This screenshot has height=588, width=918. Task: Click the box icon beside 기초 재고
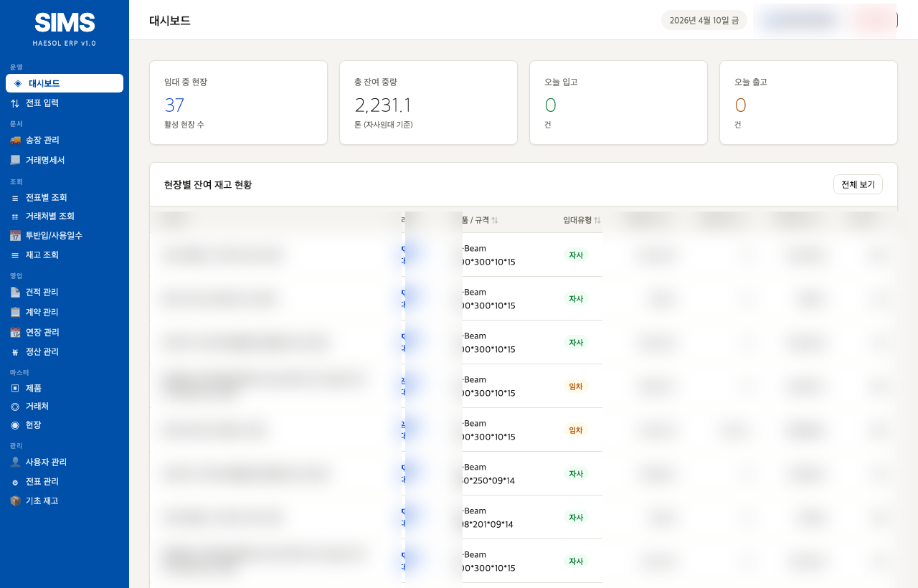click(15, 501)
